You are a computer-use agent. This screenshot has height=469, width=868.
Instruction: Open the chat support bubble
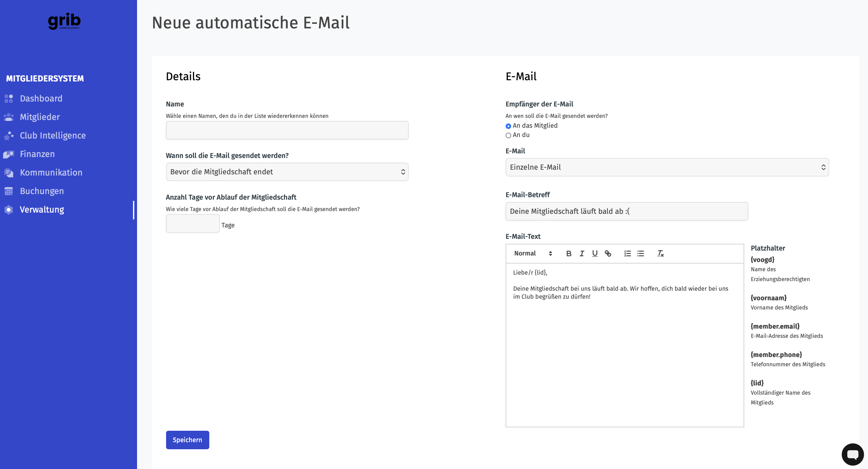pyautogui.click(x=853, y=454)
